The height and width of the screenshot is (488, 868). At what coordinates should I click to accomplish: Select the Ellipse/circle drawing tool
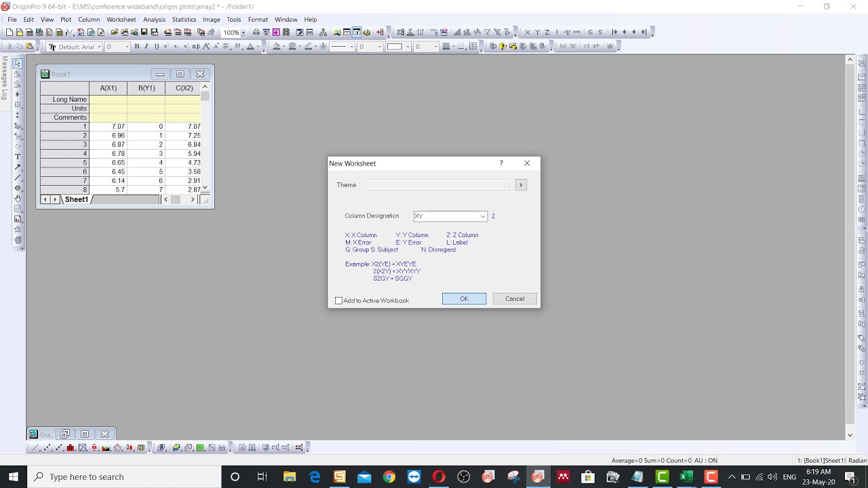18,188
